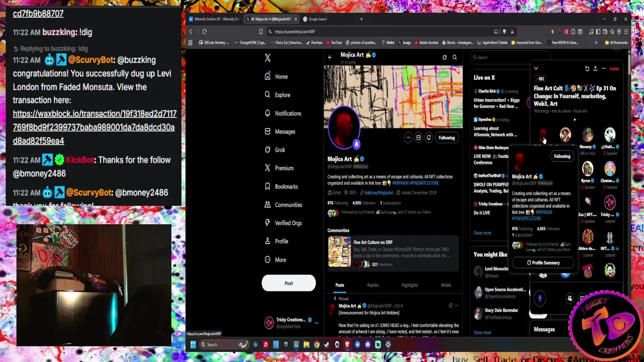Open the pinned post three-dots menu
The height and width of the screenshot is (362, 644).
[456, 306]
